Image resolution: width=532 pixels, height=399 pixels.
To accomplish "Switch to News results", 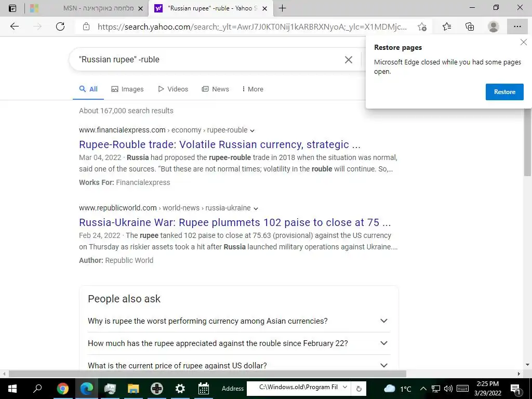I will click(x=216, y=89).
